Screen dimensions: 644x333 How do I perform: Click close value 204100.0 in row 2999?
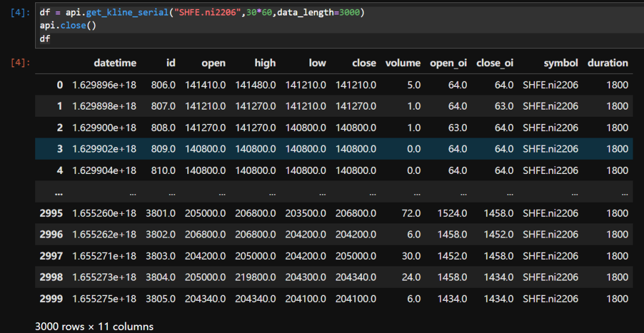pyautogui.click(x=355, y=298)
